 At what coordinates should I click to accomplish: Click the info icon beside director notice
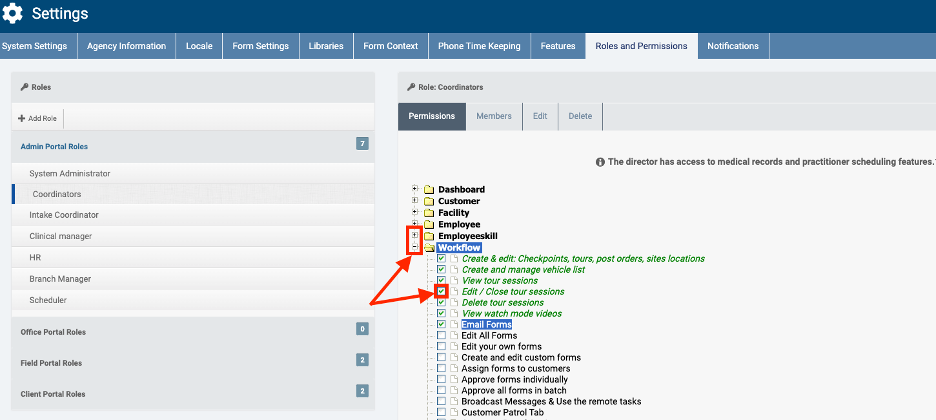pos(601,162)
